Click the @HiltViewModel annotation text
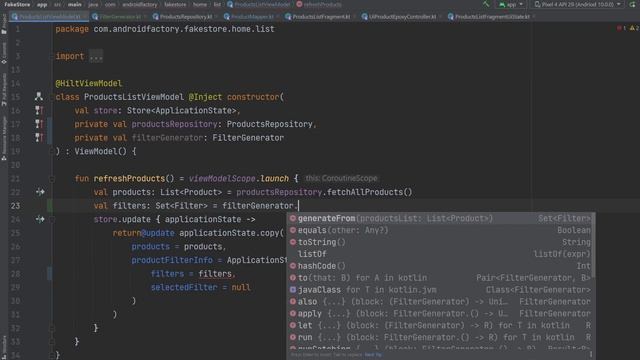The image size is (640, 360). click(89, 83)
